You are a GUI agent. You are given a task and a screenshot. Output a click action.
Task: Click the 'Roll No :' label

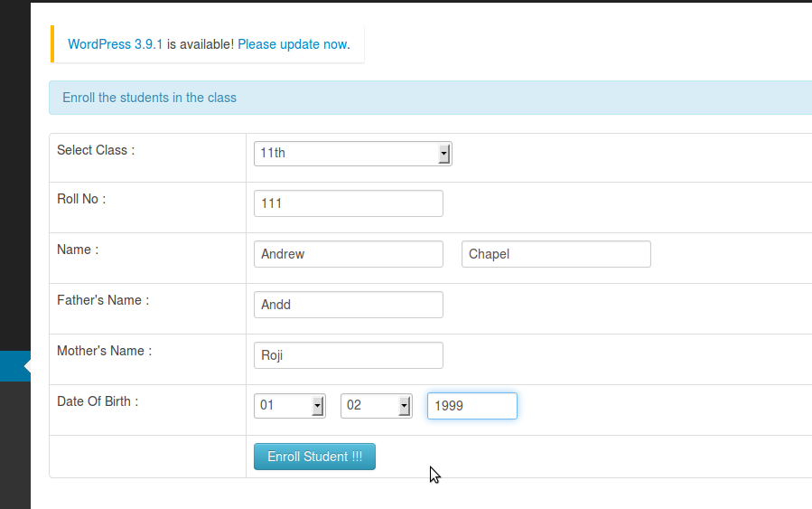tap(81, 199)
